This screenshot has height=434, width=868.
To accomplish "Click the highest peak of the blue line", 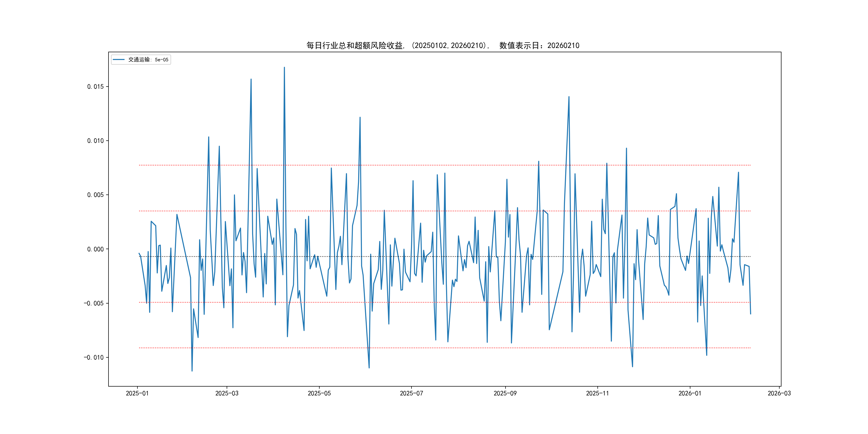I will tap(284, 68).
